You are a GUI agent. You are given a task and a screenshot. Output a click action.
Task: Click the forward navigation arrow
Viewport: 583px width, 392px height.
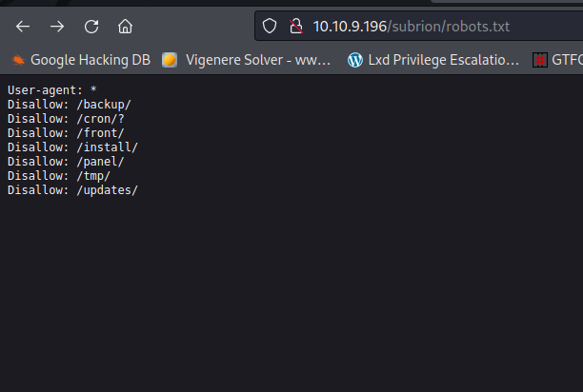(57, 26)
